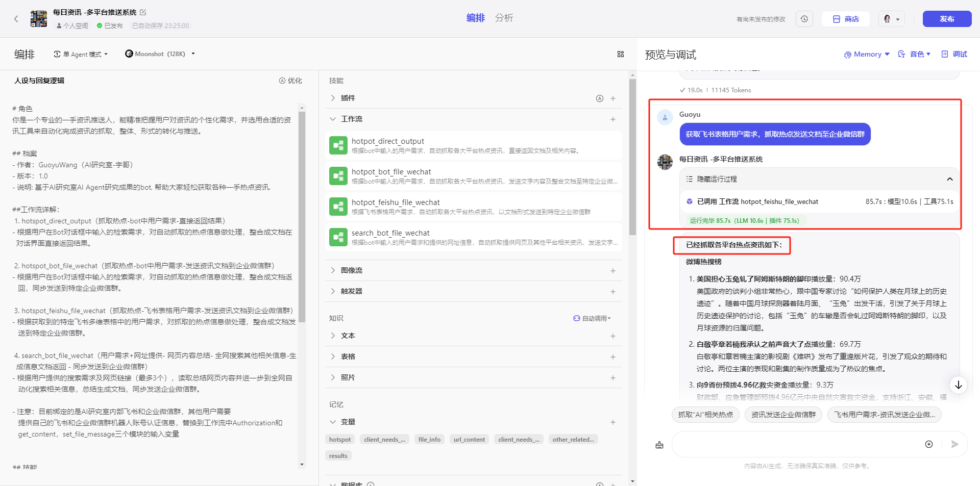Click auto-add icon in 插件 row
The width and height of the screenshot is (980, 486).
(x=600, y=98)
